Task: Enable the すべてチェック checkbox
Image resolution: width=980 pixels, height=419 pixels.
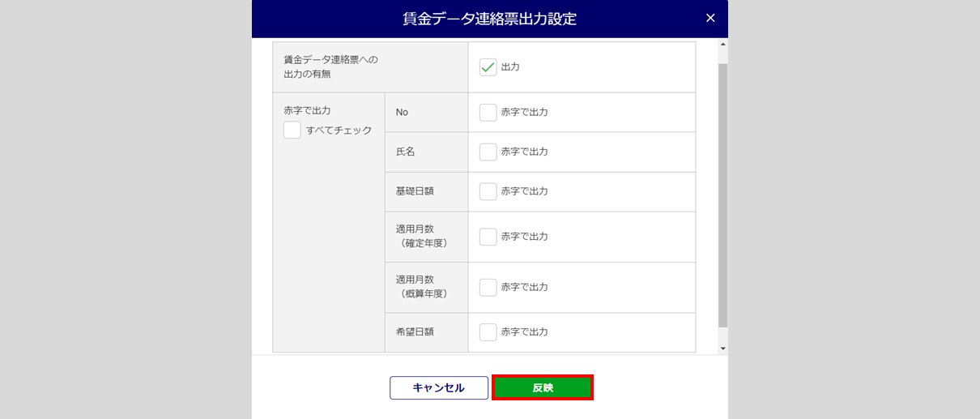Action: point(292,130)
